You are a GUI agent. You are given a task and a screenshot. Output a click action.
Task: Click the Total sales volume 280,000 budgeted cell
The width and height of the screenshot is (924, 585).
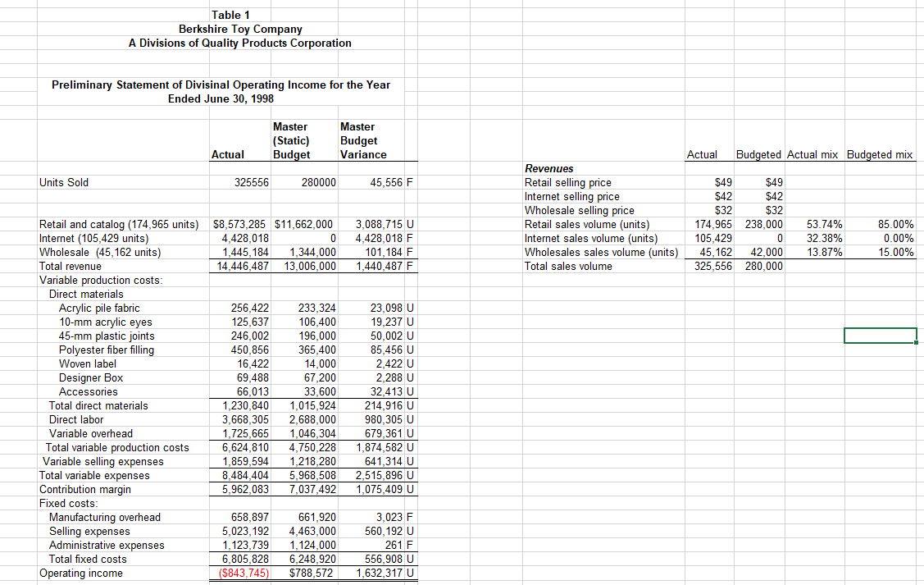click(762, 266)
